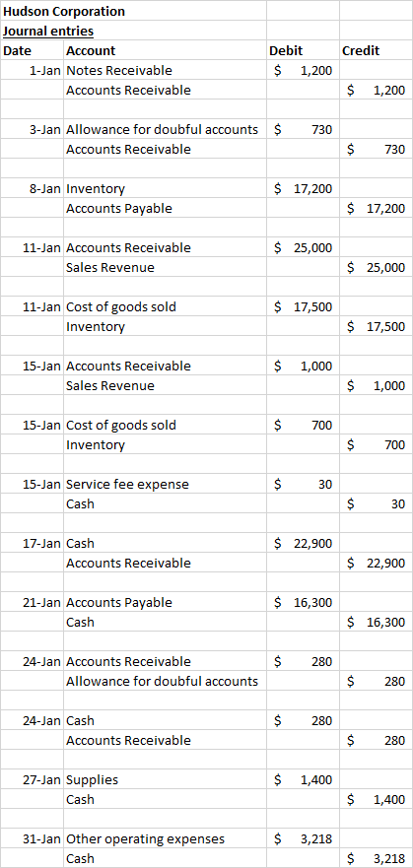
Task: Select the 25,000 credit amount
Action: [x=376, y=268]
